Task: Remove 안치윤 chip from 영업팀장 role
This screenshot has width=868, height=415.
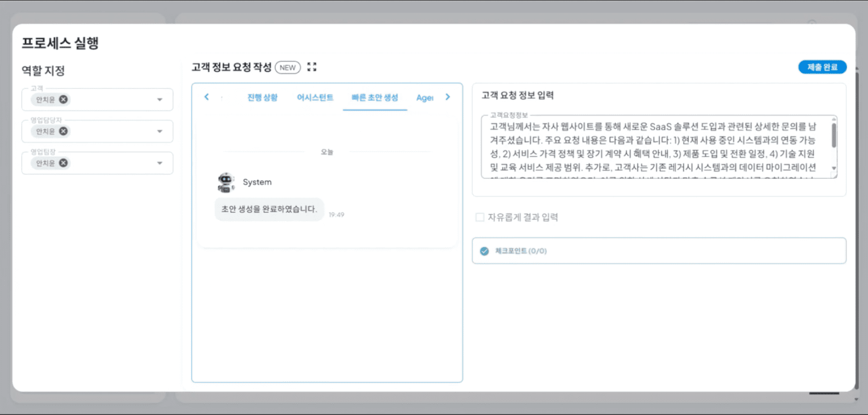Action: (x=63, y=163)
